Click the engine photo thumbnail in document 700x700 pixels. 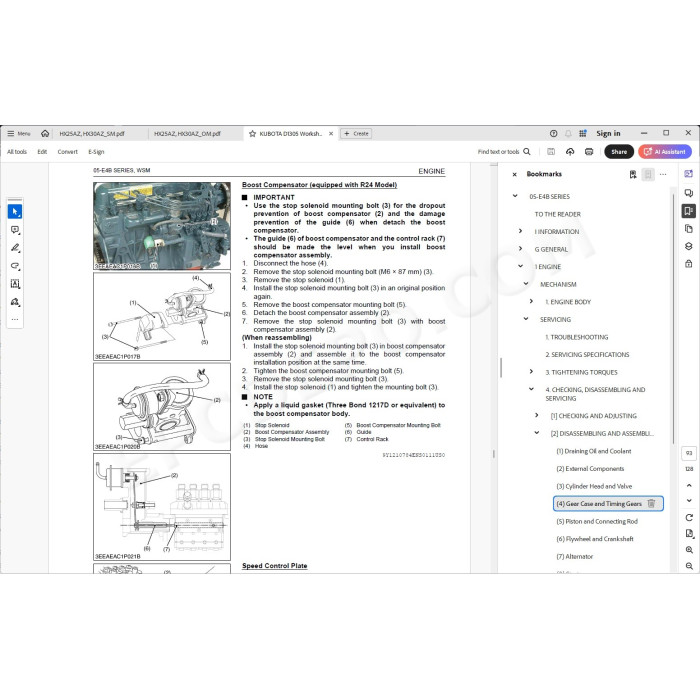point(162,226)
